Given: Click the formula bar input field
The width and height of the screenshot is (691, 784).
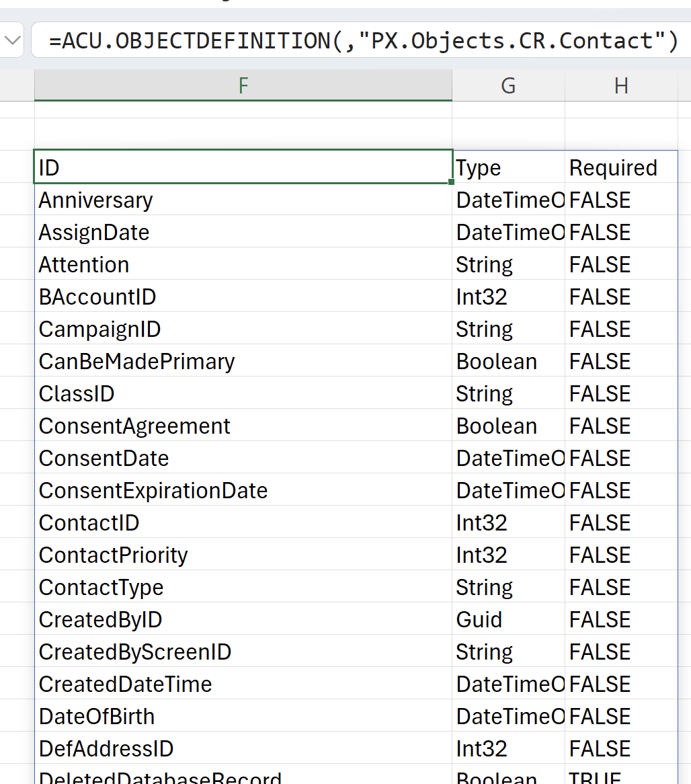Looking at the screenshot, I should pos(363,41).
